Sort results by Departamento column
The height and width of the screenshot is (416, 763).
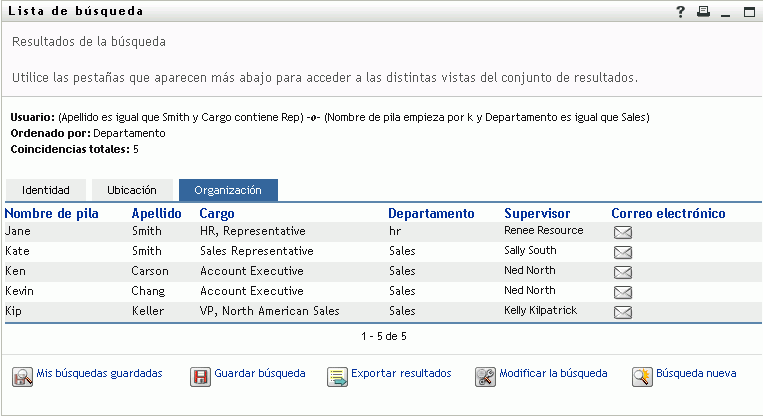(431, 213)
